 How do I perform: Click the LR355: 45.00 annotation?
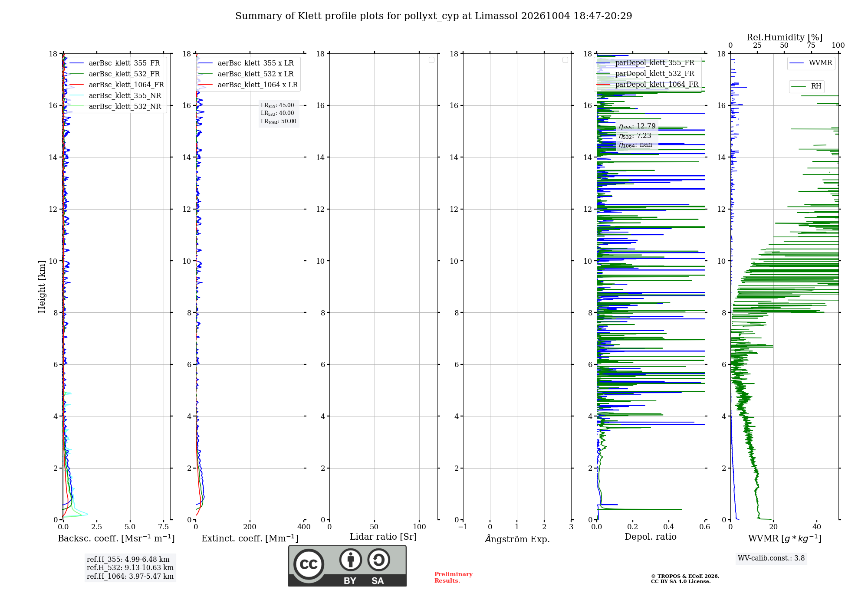277,105
